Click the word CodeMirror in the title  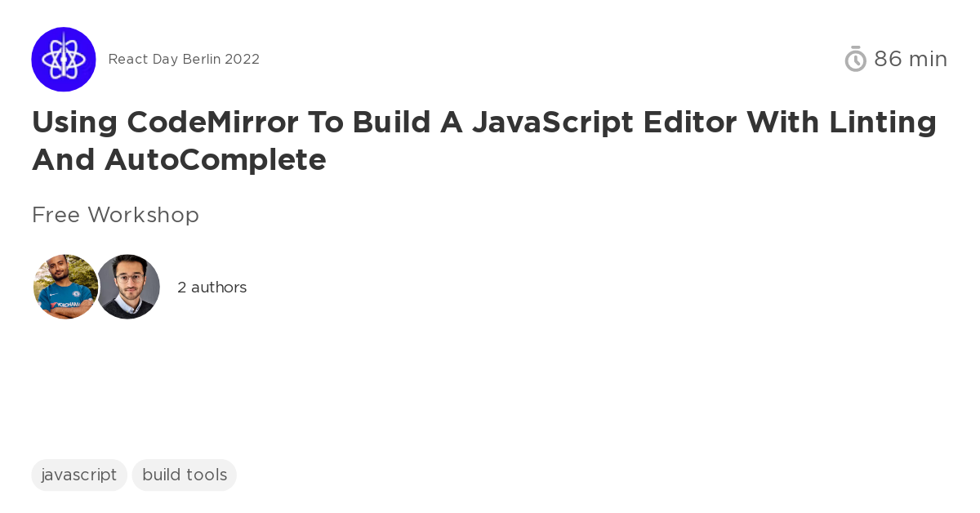pos(212,123)
